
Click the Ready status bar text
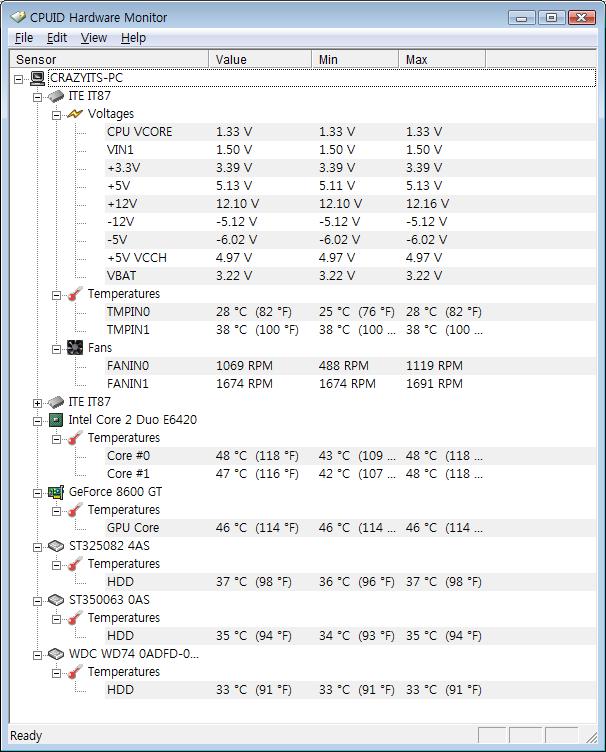[x=26, y=735]
